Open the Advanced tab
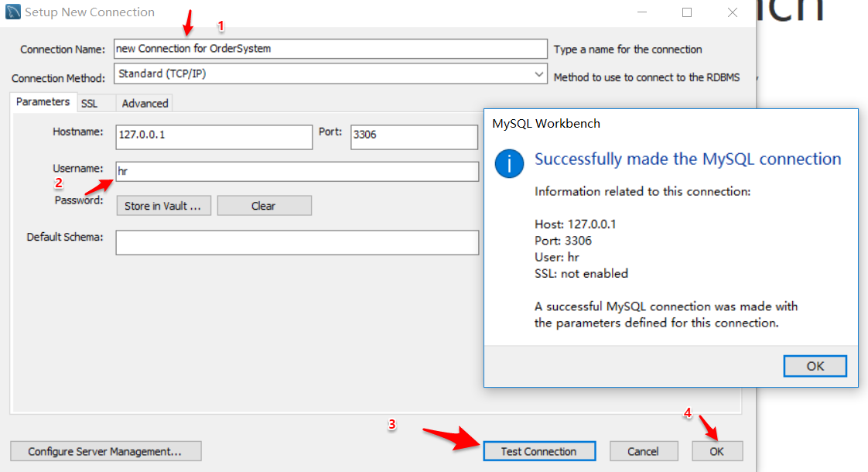Screen dimensions: 868x472 [x=145, y=104]
